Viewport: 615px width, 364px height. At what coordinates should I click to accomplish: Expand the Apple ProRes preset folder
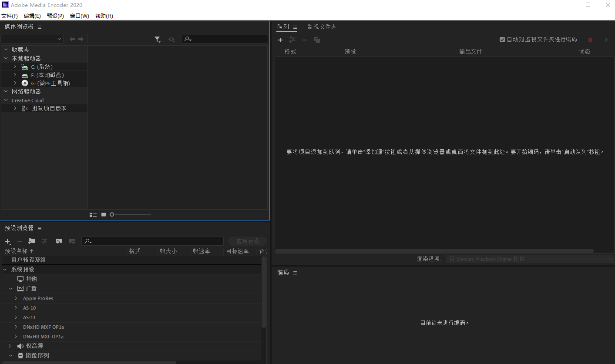[x=16, y=298]
